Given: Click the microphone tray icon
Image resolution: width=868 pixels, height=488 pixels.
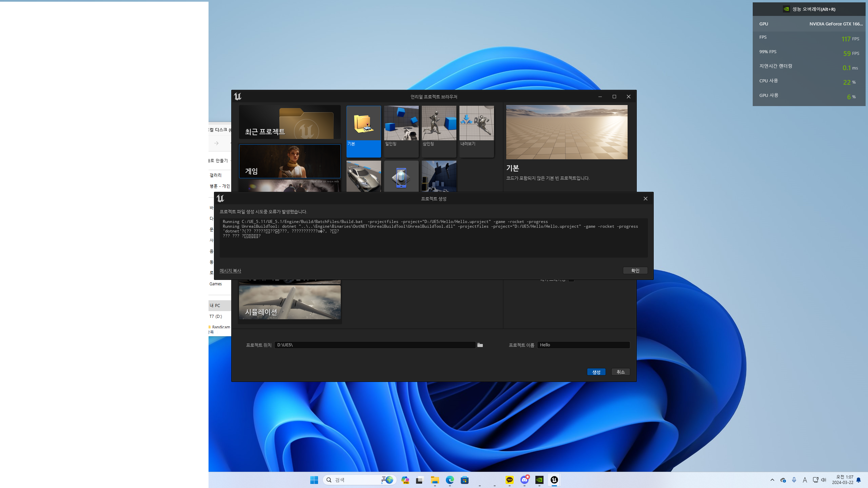Looking at the screenshot, I should coord(794,480).
